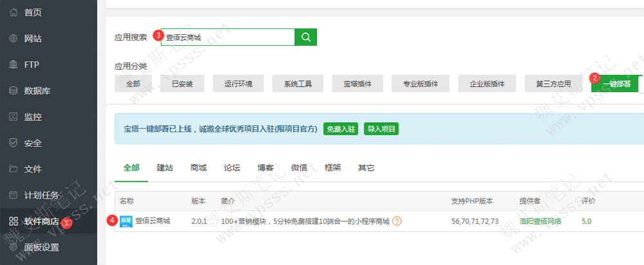644x265 pixels.
Task: Select the 专业版插件 category button
Action: (x=421, y=84)
